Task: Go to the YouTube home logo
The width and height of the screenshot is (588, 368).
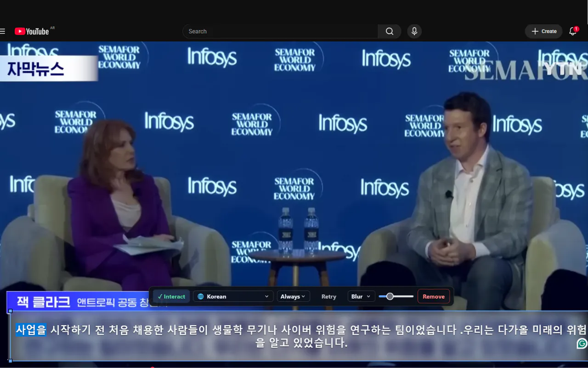Action: [x=32, y=31]
